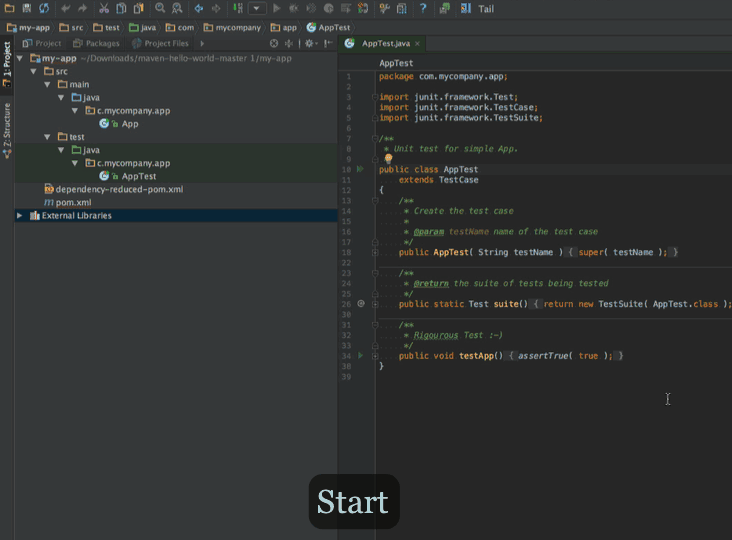Click the TestCase class name in code
The height and width of the screenshot is (540, 732).
pyautogui.click(x=458, y=180)
